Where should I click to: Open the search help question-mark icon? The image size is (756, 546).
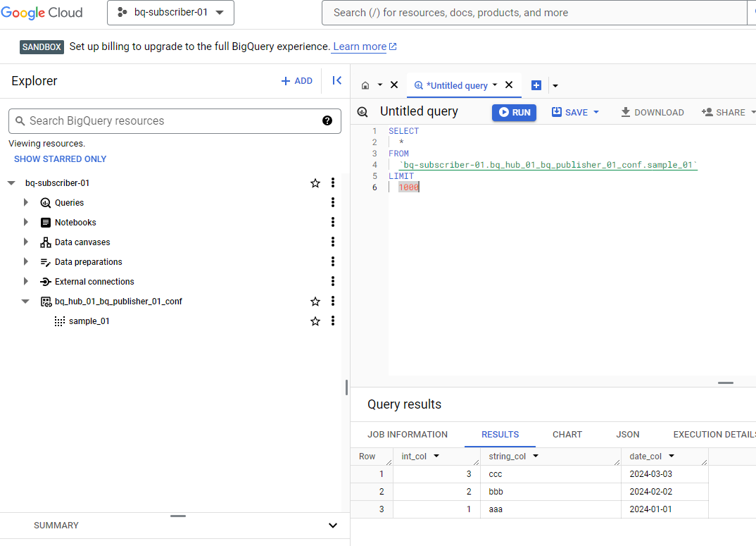coord(327,120)
